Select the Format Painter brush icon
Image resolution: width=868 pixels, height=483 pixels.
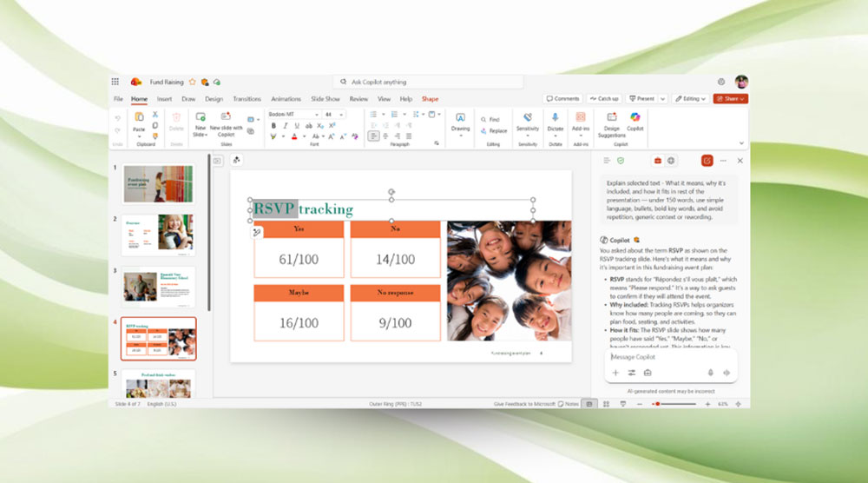pos(155,136)
